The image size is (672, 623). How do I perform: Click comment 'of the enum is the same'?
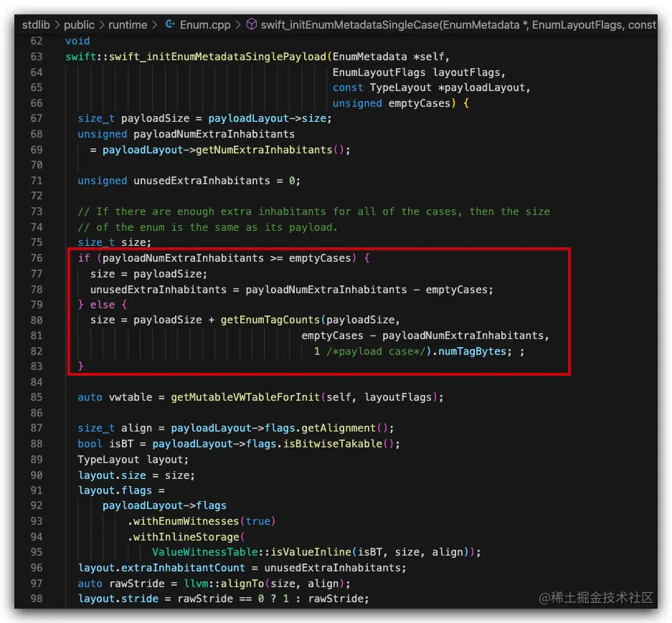[x=207, y=227]
